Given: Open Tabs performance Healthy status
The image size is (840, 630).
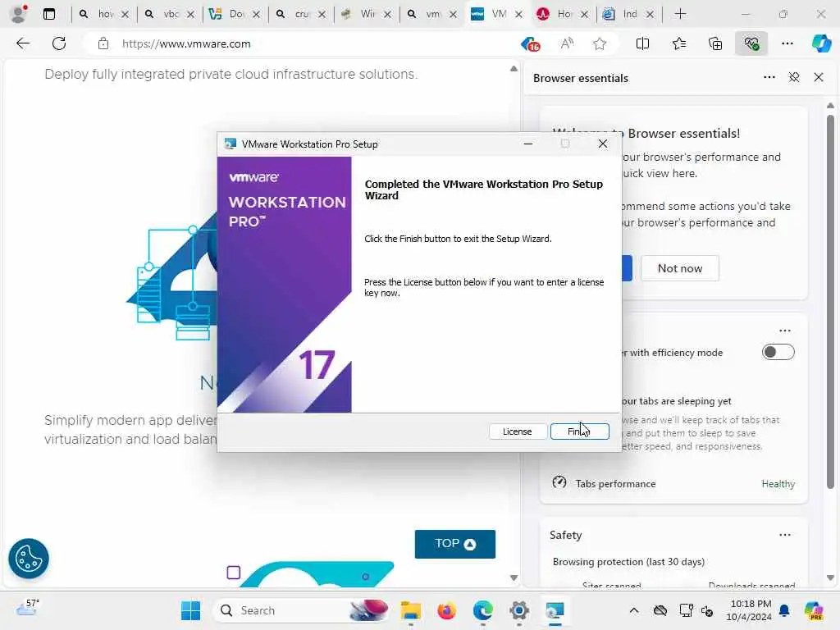Looking at the screenshot, I should [x=778, y=484].
